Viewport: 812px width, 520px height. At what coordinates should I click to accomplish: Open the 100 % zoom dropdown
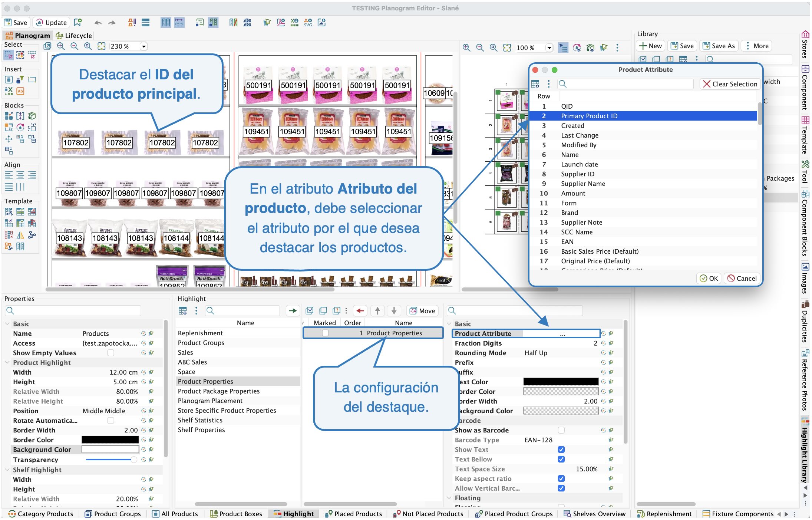549,47
